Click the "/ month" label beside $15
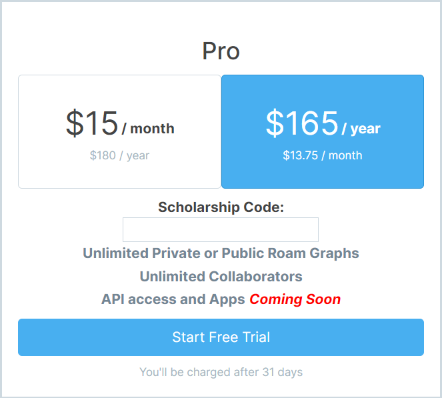442x398 pixels. pyautogui.click(x=148, y=128)
